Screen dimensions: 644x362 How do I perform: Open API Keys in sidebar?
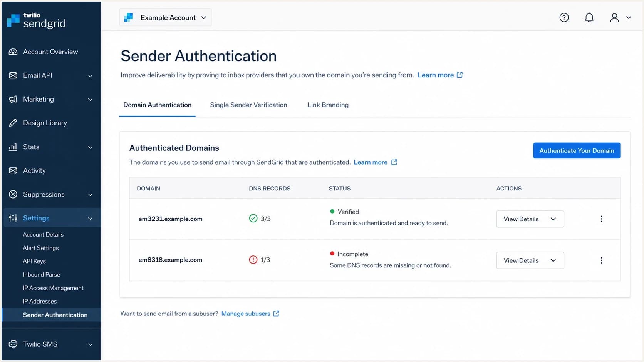tap(34, 261)
